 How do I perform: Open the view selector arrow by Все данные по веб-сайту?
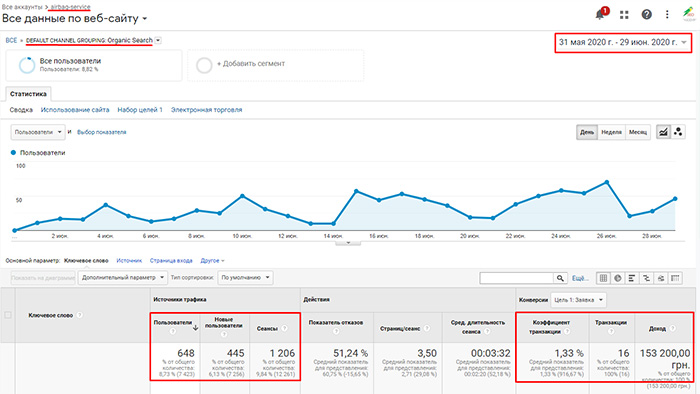(144, 19)
